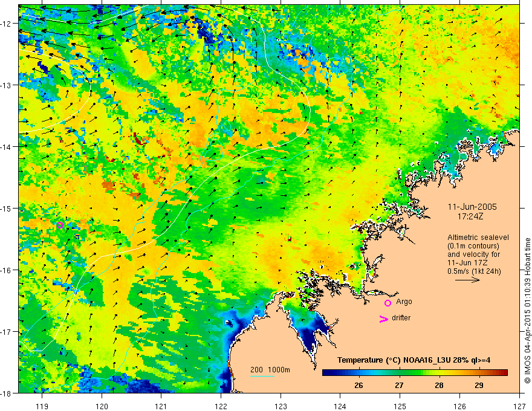Click the color bar value 27

(x=399, y=385)
